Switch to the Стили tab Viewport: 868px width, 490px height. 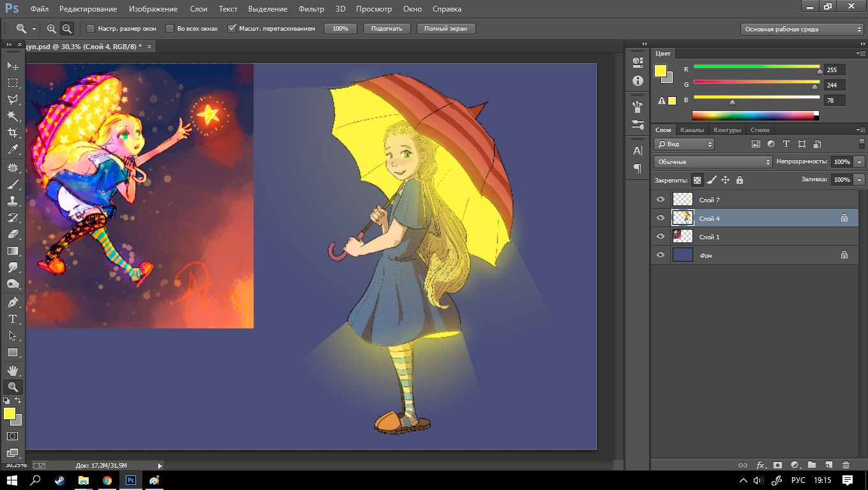759,130
